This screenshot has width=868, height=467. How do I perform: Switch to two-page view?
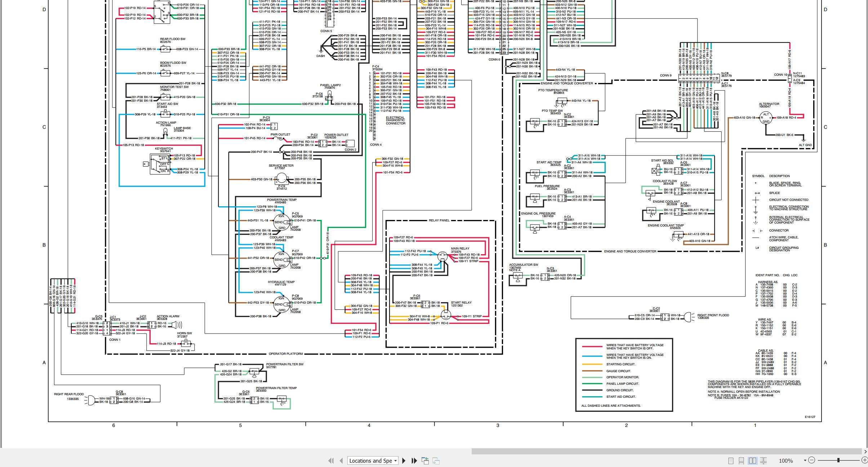pyautogui.click(x=752, y=461)
